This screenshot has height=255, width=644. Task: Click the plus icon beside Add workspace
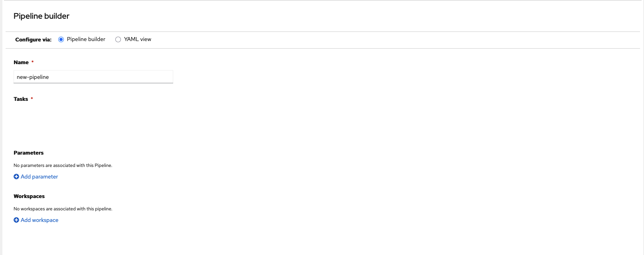tap(16, 220)
